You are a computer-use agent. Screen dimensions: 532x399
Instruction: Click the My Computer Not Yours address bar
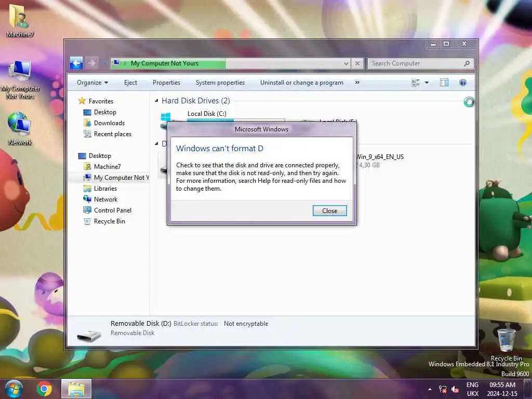pyautogui.click(x=230, y=63)
